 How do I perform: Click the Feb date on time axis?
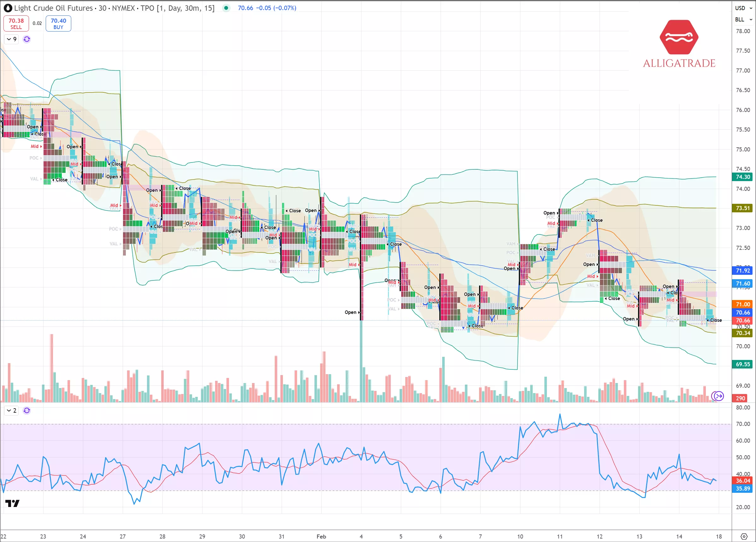pyautogui.click(x=321, y=536)
